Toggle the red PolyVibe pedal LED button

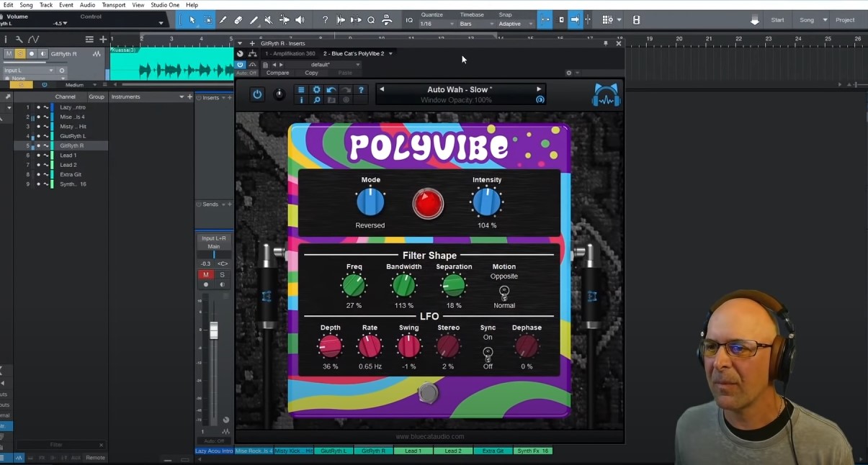(x=428, y=204)
